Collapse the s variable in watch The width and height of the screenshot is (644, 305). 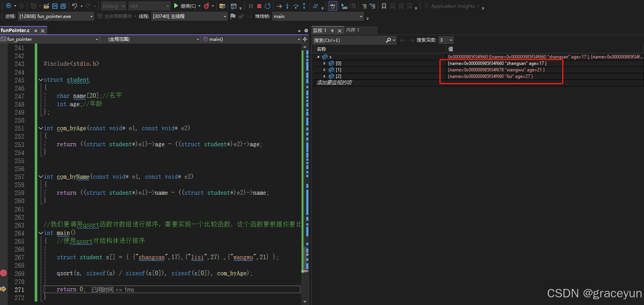(318, 57)
